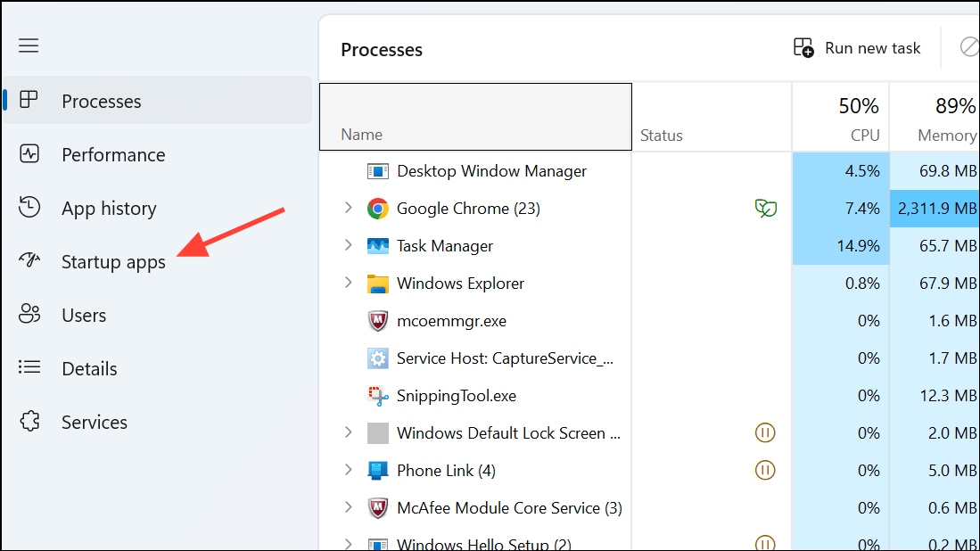
Task: Expand McAfee Module Core Service processes
Action: pyautogui.click(x=348, y=507)
